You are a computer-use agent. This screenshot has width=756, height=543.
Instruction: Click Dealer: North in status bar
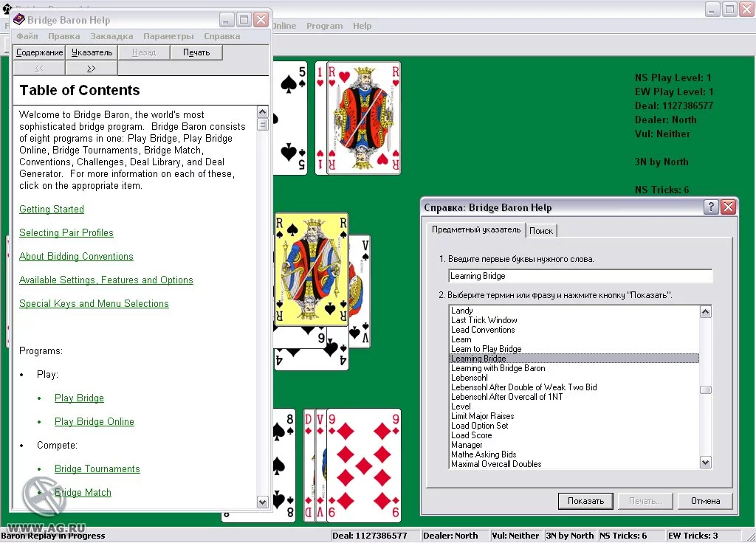point(450,536)
